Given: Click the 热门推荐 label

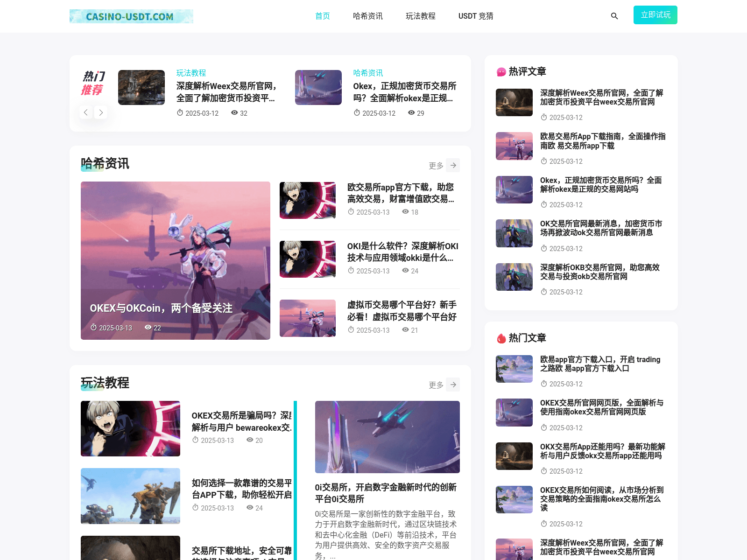Looking at the screenshot, I should pos(93,83).
